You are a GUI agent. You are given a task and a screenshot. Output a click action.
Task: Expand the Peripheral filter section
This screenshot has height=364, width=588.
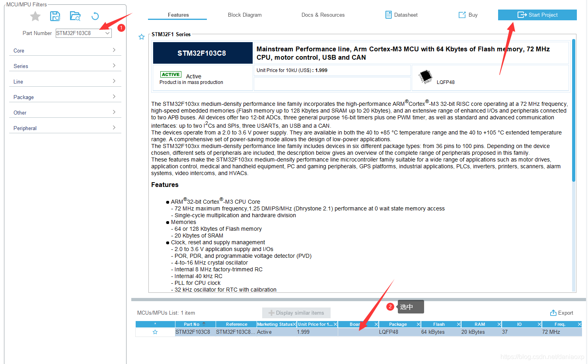[65, 128]
